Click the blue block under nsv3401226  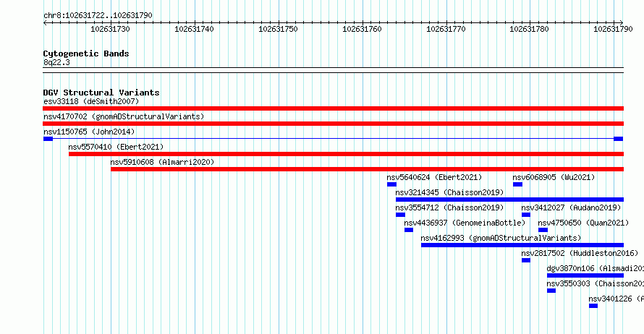593,306
